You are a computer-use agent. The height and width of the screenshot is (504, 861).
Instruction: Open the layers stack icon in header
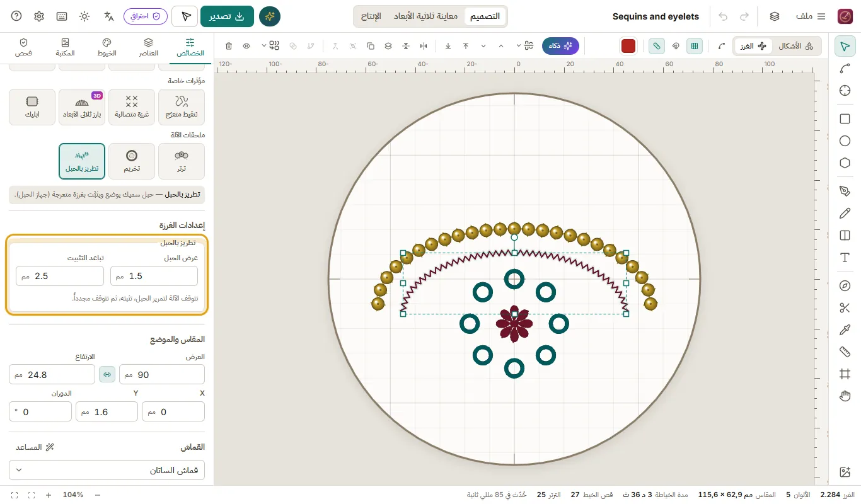[x=775, y=16]
